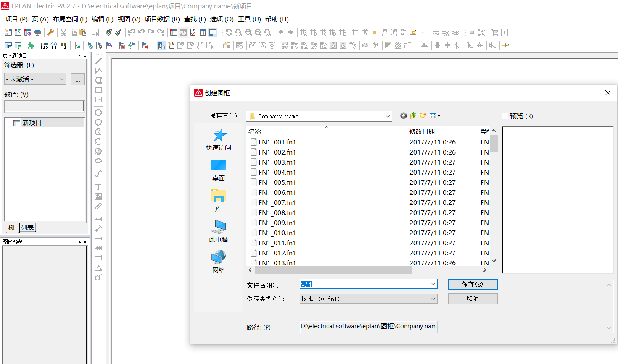Click the New Folder icon in dialog
Image resolution: width=618 pixels, height=364 pixels.
coord(423,116)
